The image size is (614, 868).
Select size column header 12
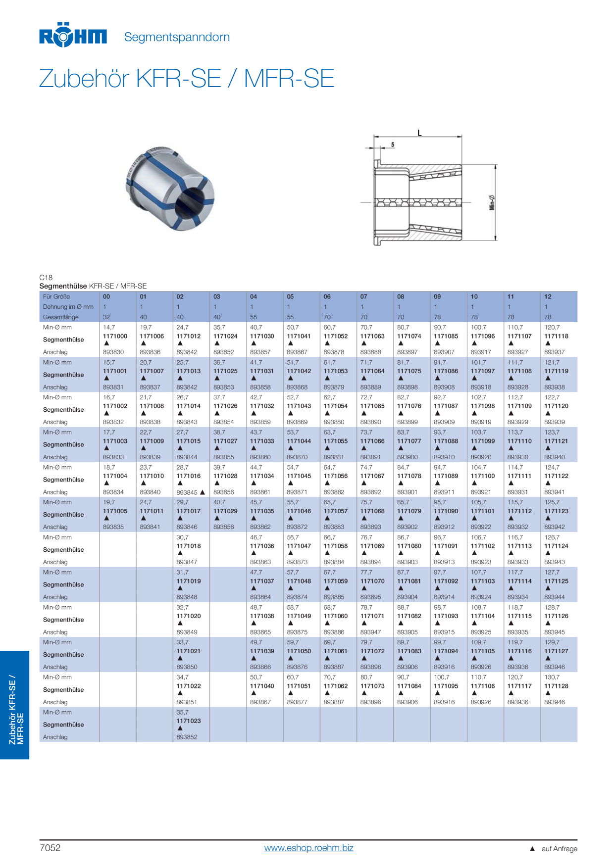point(548,297)
